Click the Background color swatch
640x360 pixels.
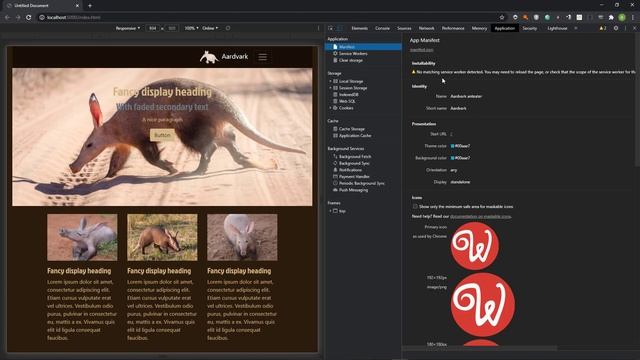(x=452, y=158)
